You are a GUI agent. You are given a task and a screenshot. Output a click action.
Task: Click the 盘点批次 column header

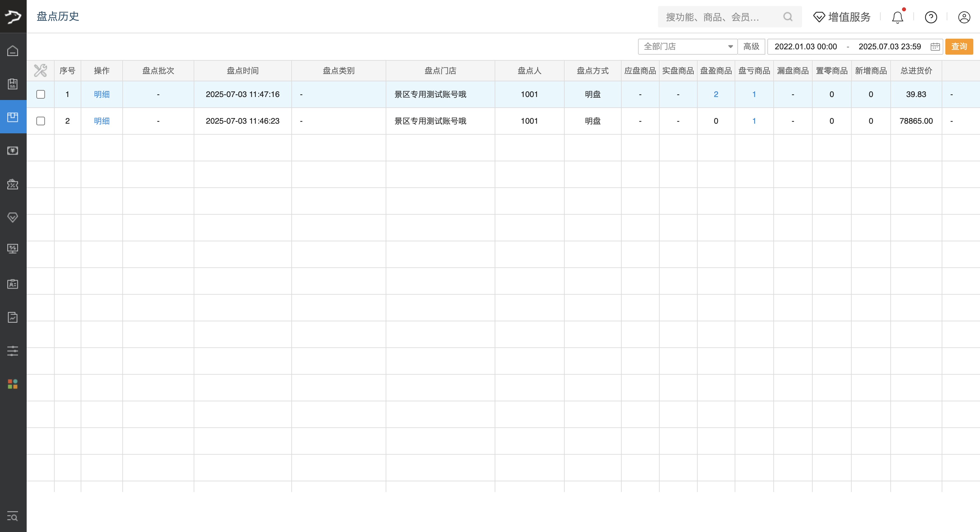[x=158, y=71]
